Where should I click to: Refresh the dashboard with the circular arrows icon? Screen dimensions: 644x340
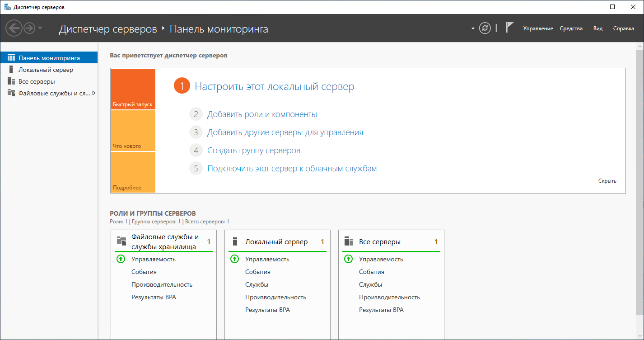(x=485, y=28)
